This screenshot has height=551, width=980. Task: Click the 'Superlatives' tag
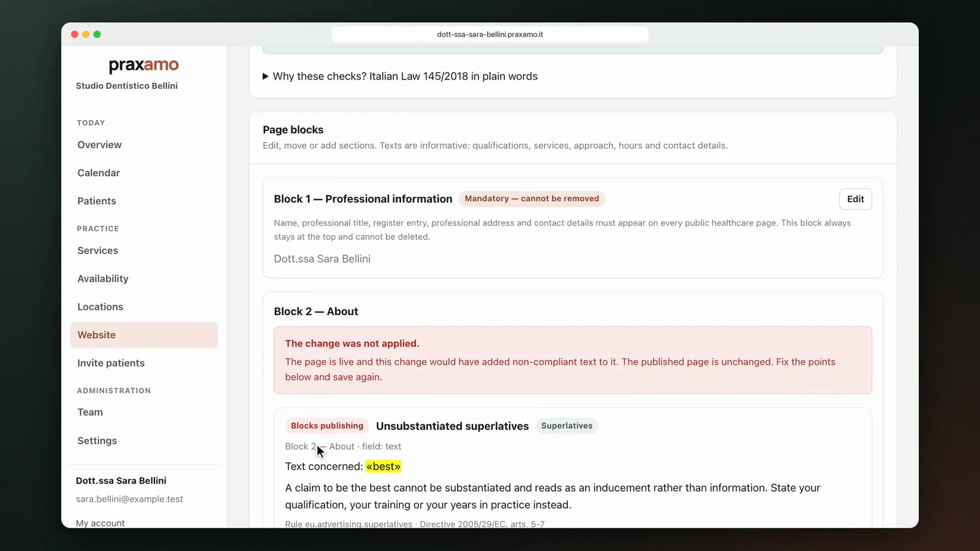pos(567,426)
